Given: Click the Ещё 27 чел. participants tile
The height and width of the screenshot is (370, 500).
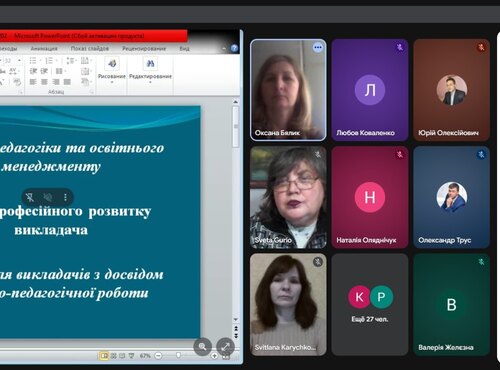Looking at the screenshot, I should point(370,305).
